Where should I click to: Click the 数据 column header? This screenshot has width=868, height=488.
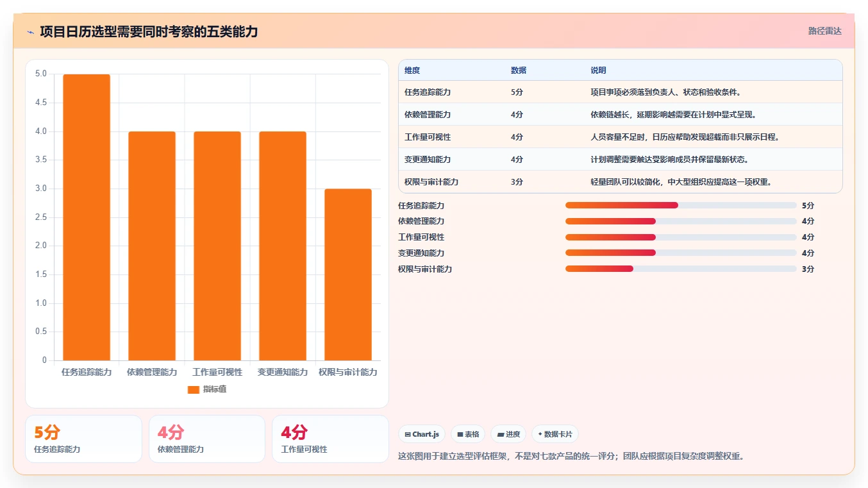pos(519,71)
